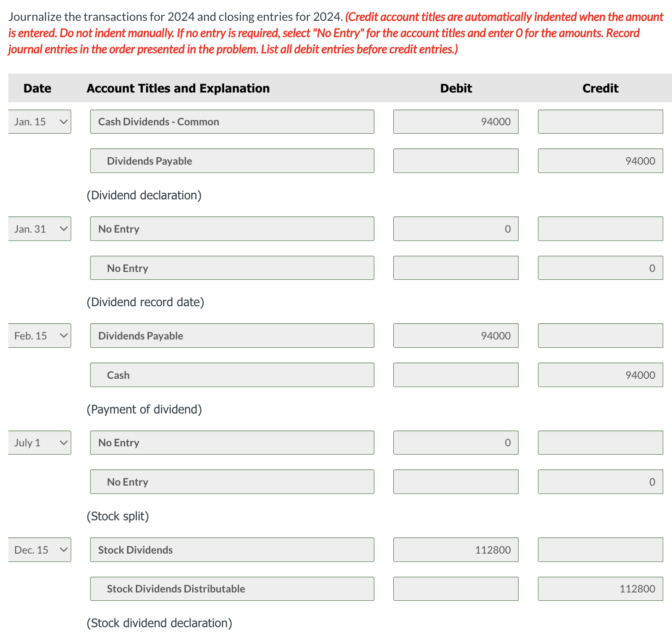Open the Jan. 31 date dropdown
The height and width of the screenshot is (635, 672).
click(39, 228)
